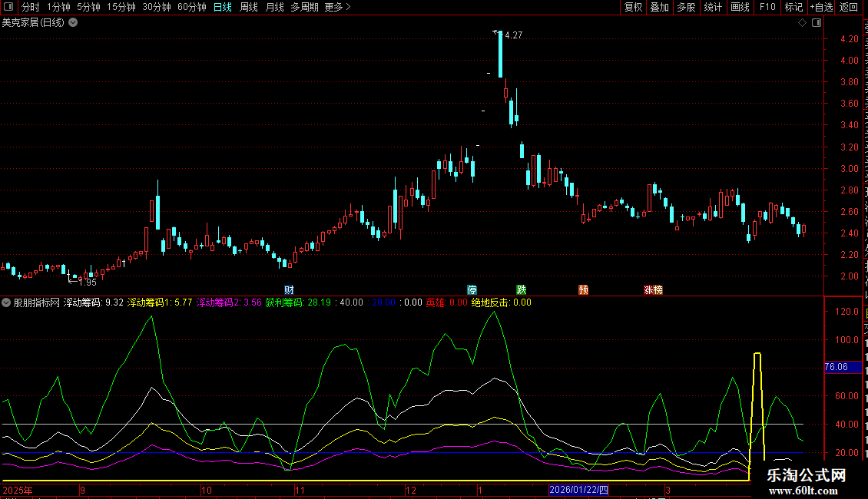Switch to 分时 intraday view

pos(30,7)
